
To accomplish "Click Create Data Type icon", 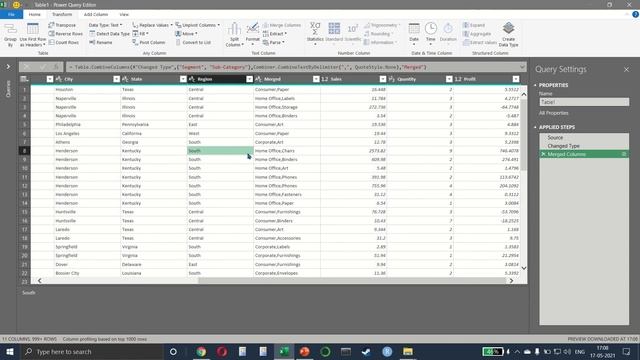I will pos(509,34).
